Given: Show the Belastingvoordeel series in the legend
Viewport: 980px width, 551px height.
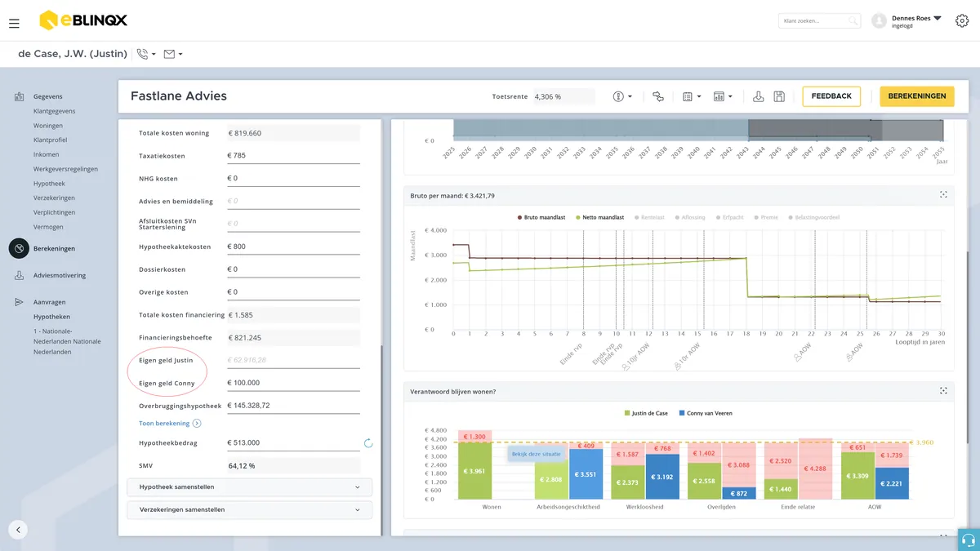Looking at the screenshot, I should tap(813, 217).
